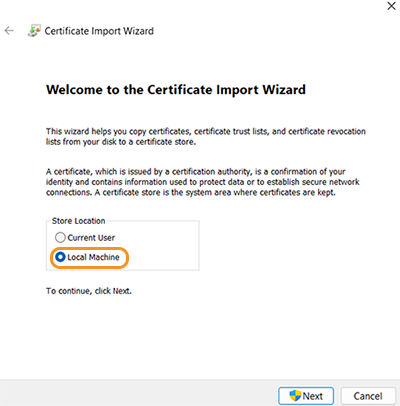The height and width of the screenshot is (406, 400).
Task: Click the paragraph starting 'A certificate, which is issued'
Action: point(203,182)
